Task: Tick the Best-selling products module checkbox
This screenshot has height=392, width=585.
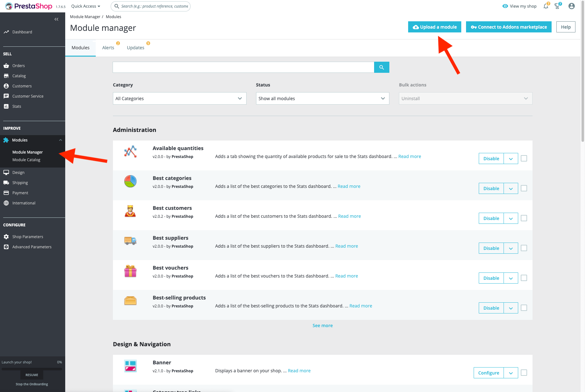Action: click(524, 308)
